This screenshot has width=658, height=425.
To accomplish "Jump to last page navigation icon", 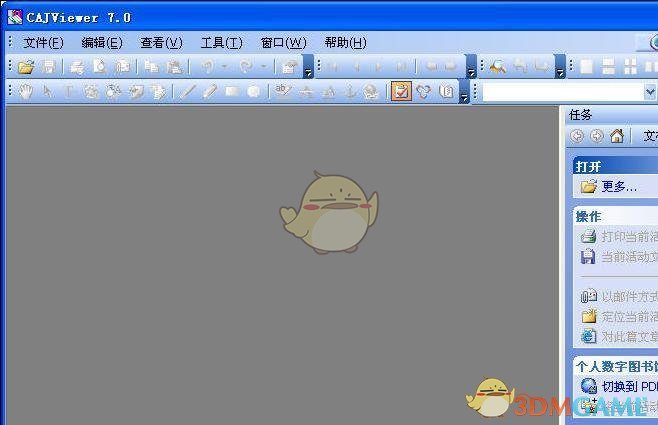I will click(x=401, y=67).
